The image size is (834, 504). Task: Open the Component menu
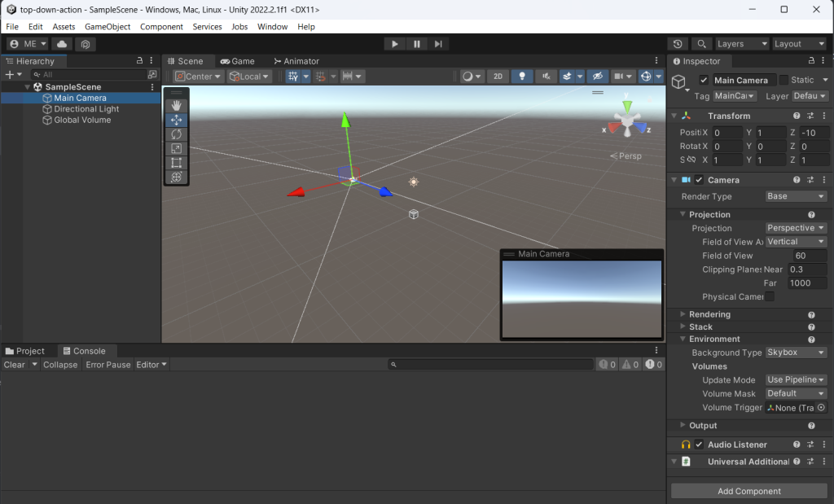click(162, 27)
